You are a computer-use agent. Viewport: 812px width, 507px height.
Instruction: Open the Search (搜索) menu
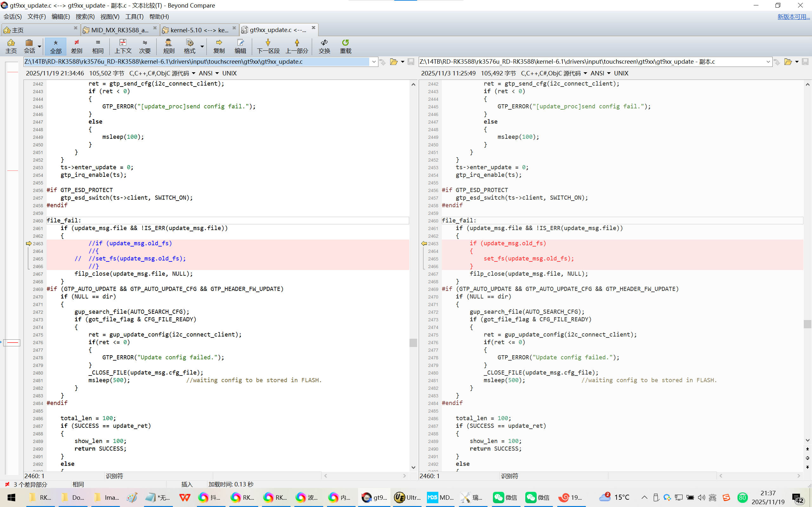[85, 16]
